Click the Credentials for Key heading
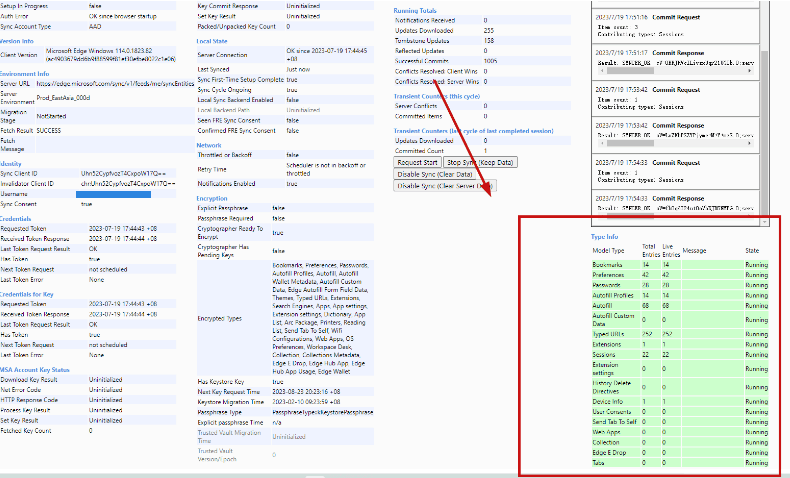This screenshot has height=478, width=790. point(27,294)
